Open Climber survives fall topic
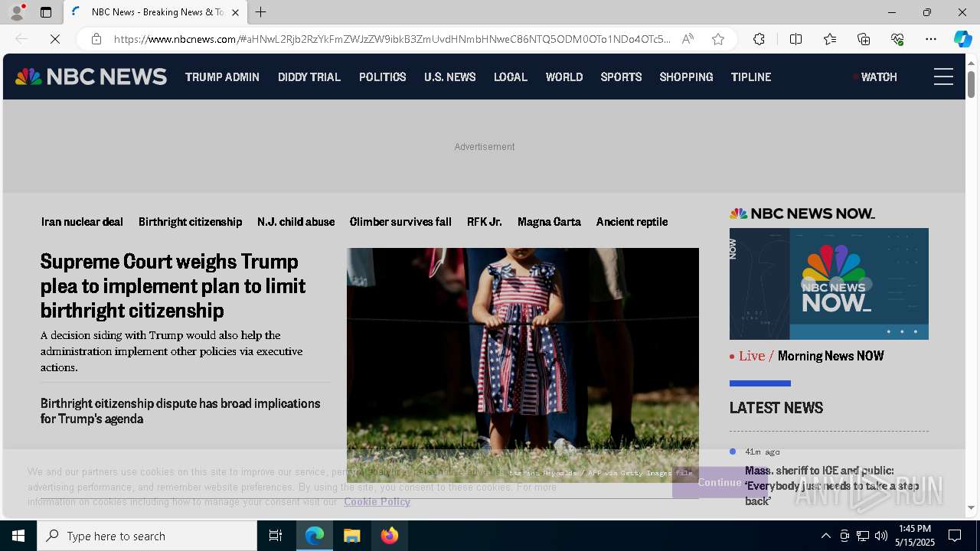This screenshot has height=551, width=980. click(400, 221)
